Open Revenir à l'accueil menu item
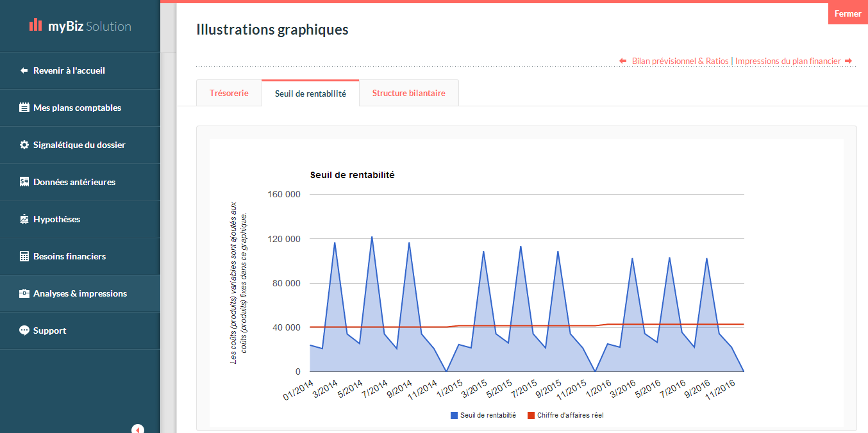 point(80,70)
